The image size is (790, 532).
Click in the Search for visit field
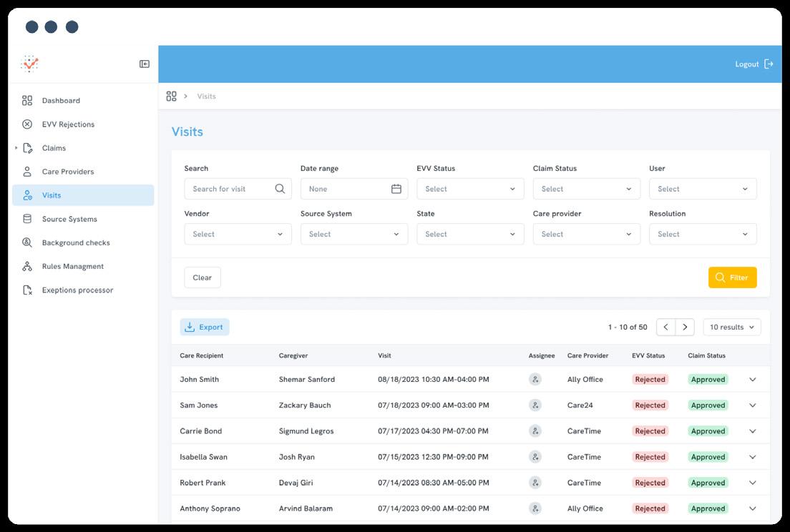[x=238, y=189]
